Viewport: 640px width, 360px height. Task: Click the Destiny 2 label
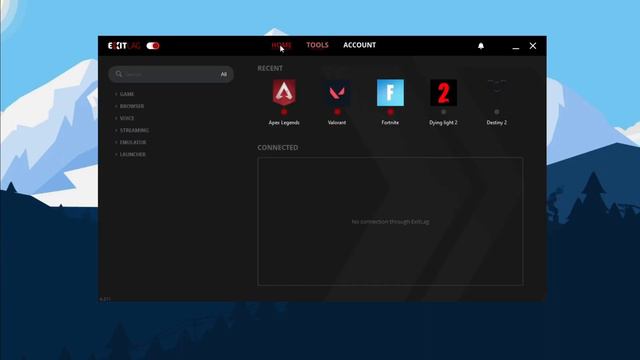(x=497, y=122)
